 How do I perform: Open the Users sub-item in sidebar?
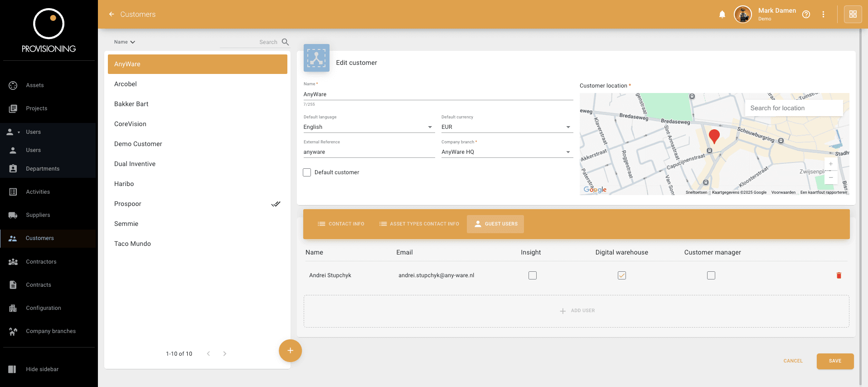49,150
